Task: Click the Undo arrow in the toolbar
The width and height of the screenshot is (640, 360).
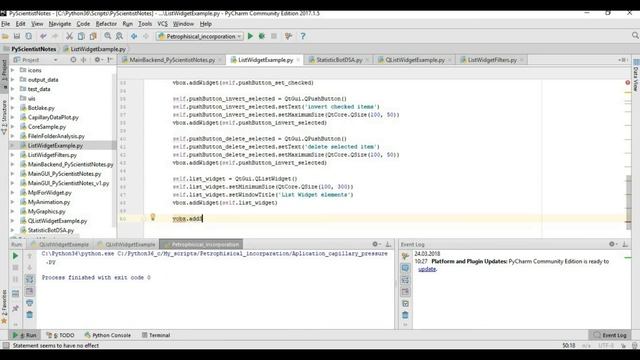Action: click(43, 36)
